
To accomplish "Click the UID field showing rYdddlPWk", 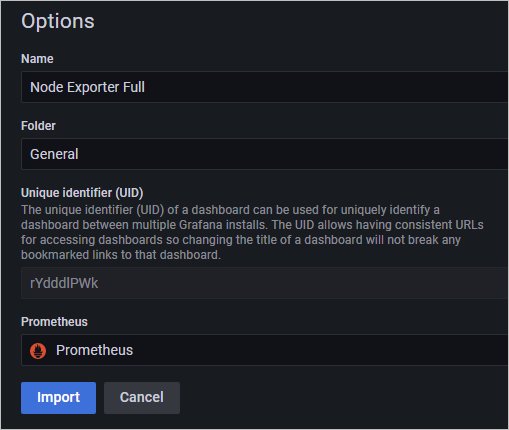I will tap(265, 283).
